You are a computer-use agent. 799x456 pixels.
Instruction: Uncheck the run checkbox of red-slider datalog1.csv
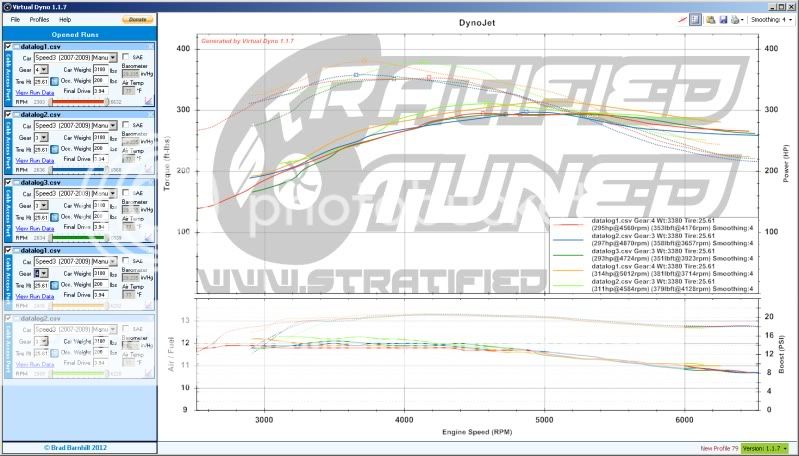[8, 46]
